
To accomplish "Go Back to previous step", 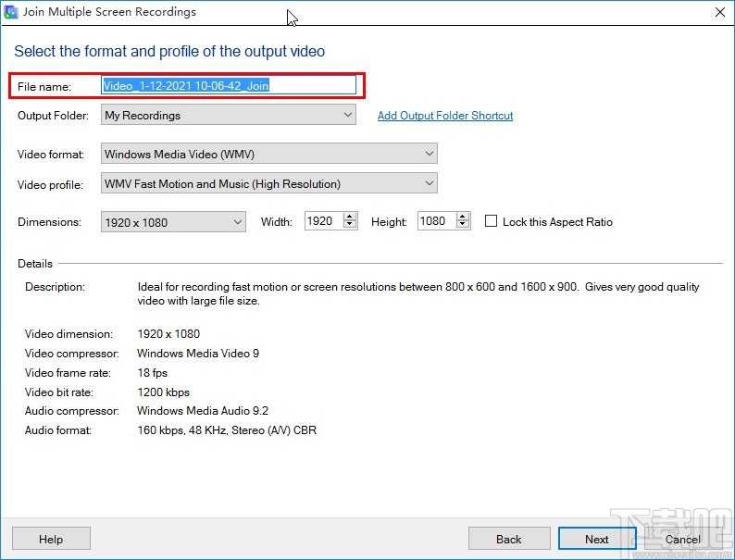I will click(509, 539).
